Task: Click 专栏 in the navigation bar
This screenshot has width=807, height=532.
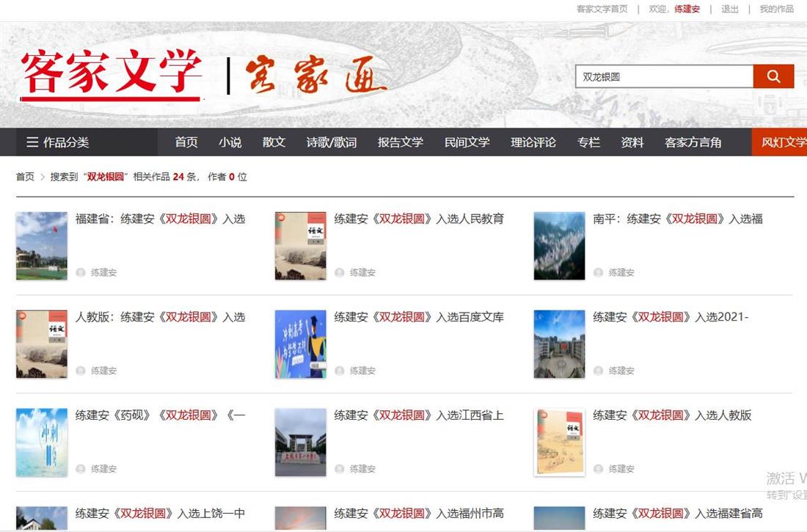Action: [589, 142]
